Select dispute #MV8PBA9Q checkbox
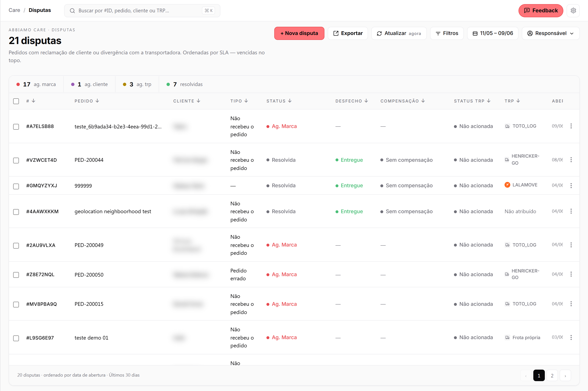588x391 pixels. [x=16, y=305]
